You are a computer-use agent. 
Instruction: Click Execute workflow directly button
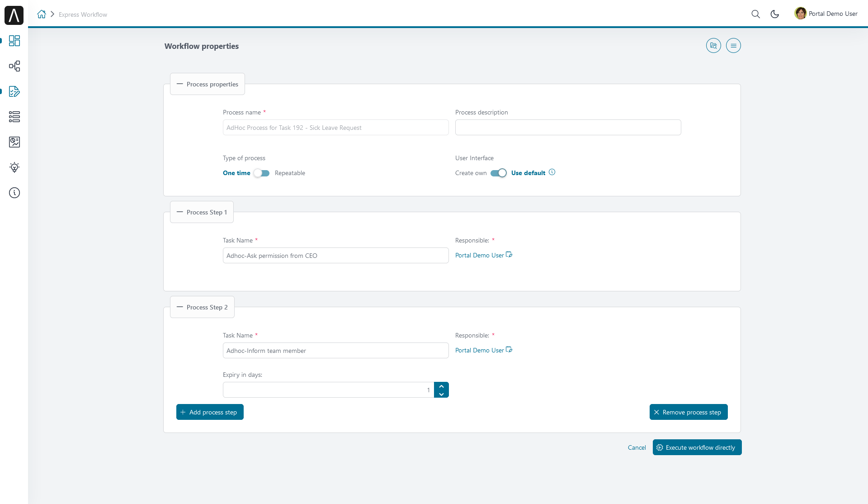(697, 447)
